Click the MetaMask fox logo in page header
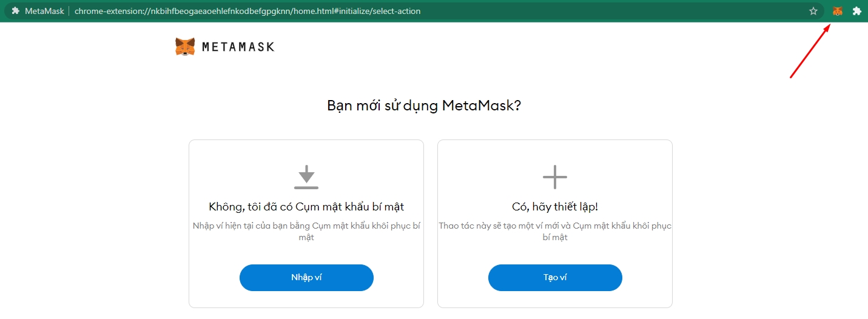The image size is (868, 319). coord(185,47)
